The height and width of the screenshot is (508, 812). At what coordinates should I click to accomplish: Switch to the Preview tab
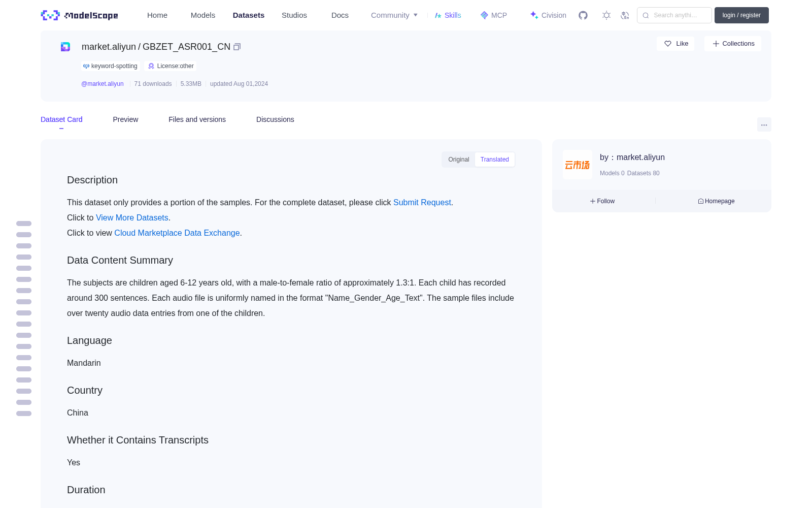(x=125, y=119)
